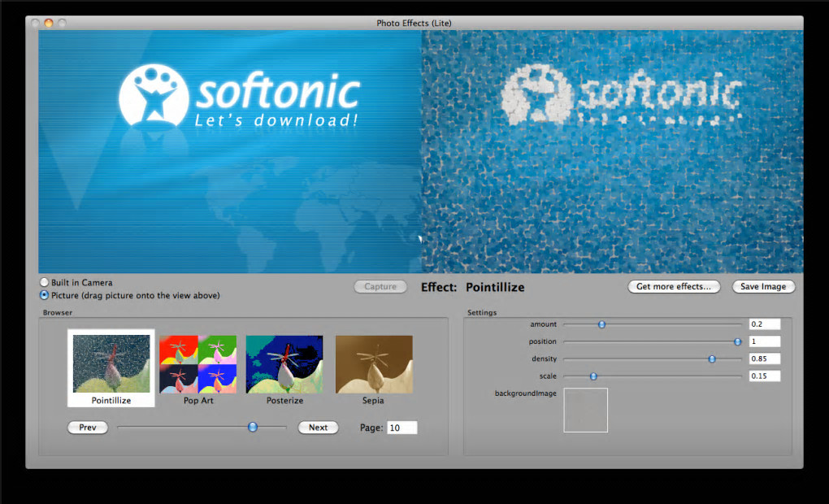Focus the density value field 0.85
Viewport: 829px width, 504px height.
(765, 358)
